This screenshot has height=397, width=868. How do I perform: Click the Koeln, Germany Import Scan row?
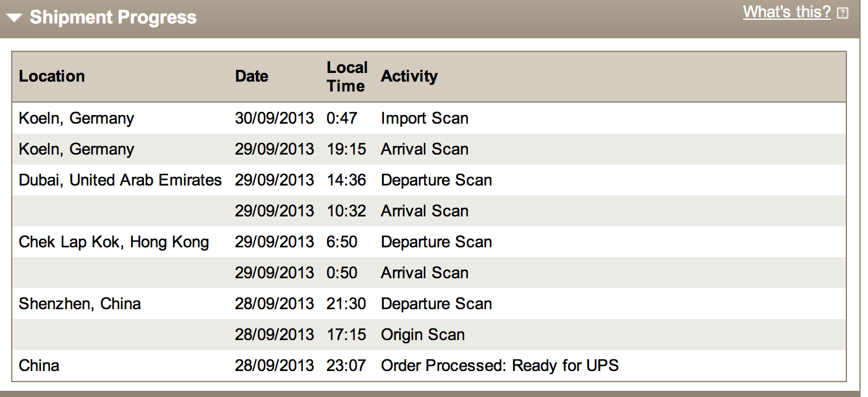click(x=429, y=118)
